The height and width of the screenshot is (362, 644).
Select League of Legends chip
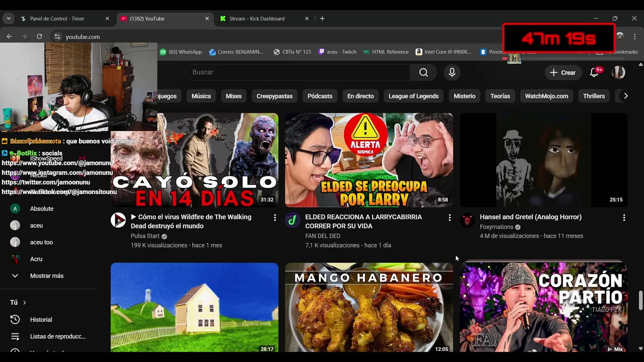click(414, 96)
